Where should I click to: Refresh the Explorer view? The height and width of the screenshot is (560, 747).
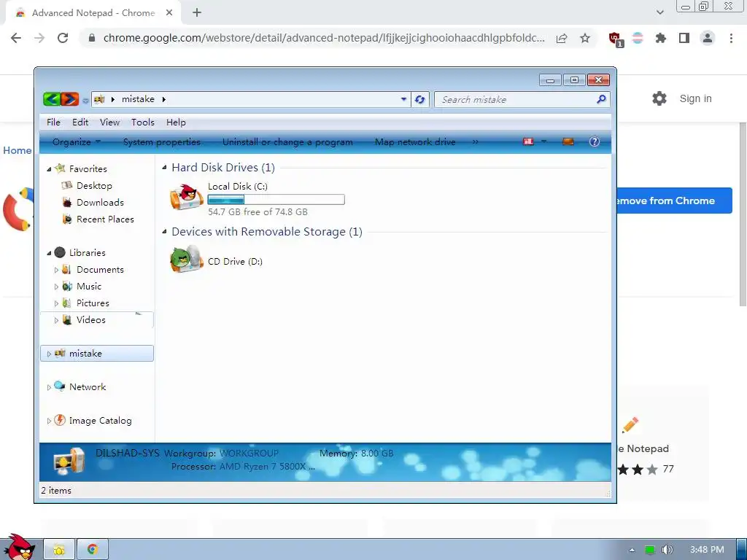point(419,99)
